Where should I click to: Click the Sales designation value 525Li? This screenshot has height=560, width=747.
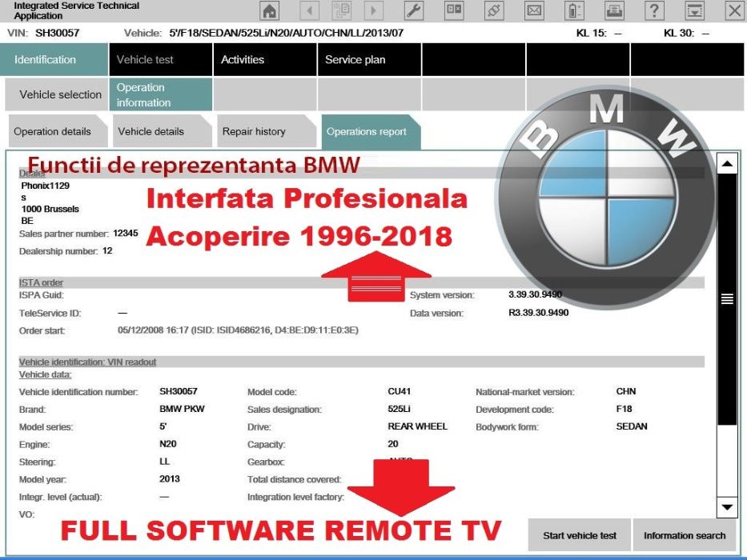[x=400, y=409]
